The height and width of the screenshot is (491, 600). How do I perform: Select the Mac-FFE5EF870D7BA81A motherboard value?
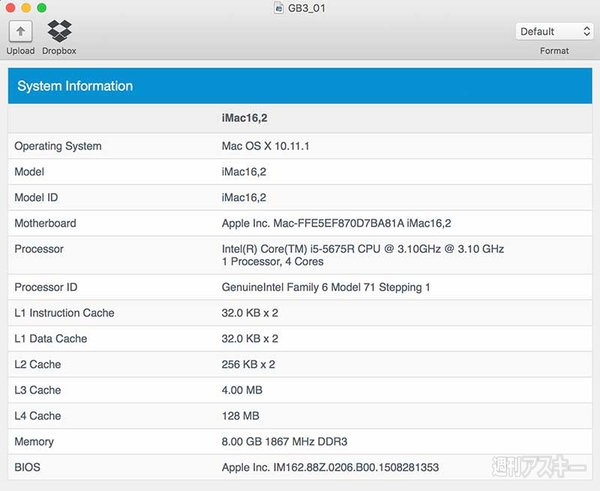point(336,223)
